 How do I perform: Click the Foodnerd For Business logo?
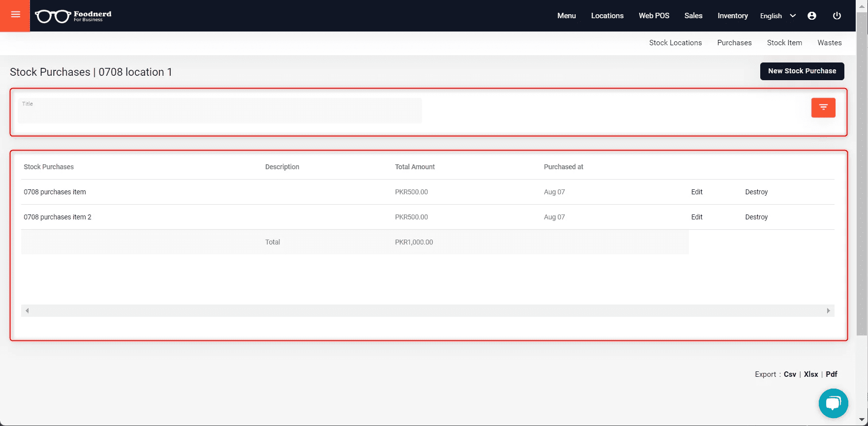[73, 16]
